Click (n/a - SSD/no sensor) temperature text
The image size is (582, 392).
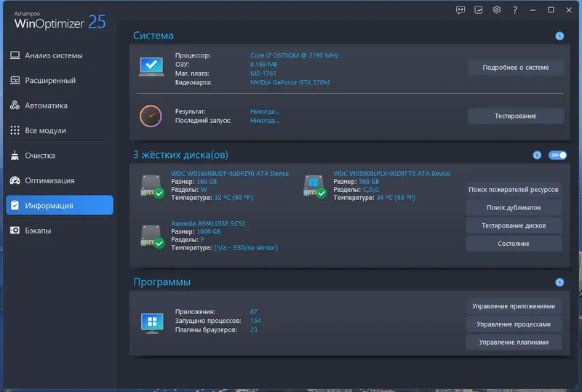[x=246, y=247]
